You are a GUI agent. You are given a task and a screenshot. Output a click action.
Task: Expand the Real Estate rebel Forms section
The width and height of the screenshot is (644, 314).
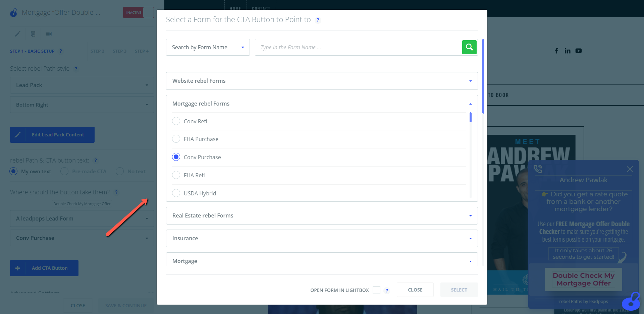pyautogui.click(x=322, y=215)
